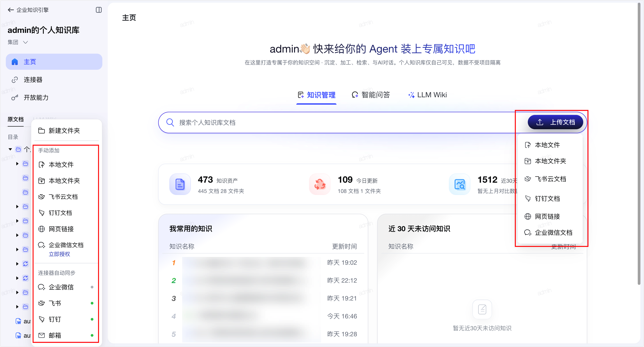Viewport: 644px width, 347px height.
Task: Open 开放能力 in the sidebar
Action: pos(54,97)
